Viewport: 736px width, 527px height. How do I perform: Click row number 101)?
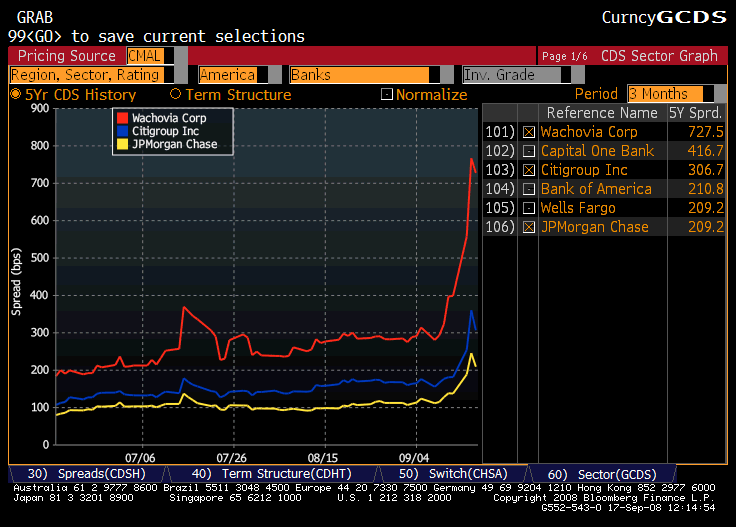(x=500, y=132)
